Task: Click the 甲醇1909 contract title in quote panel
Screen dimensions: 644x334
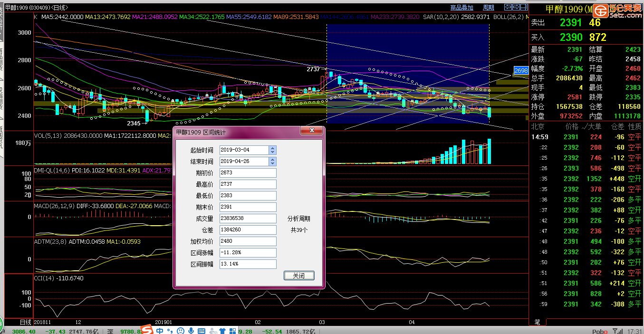Action: pos(568,10)
